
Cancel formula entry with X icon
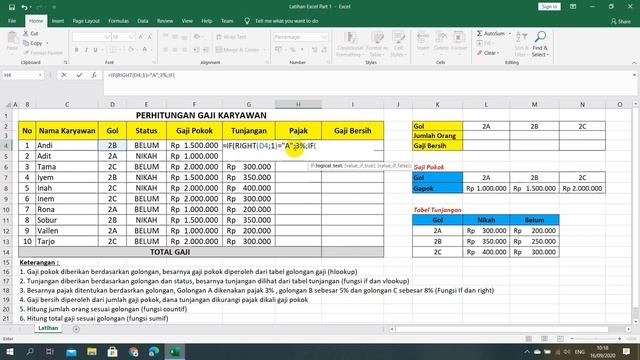point(64,75)
